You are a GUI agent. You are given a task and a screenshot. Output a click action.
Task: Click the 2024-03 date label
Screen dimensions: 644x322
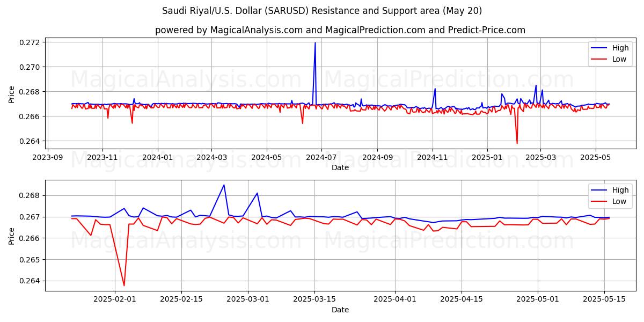click(211, 157)
